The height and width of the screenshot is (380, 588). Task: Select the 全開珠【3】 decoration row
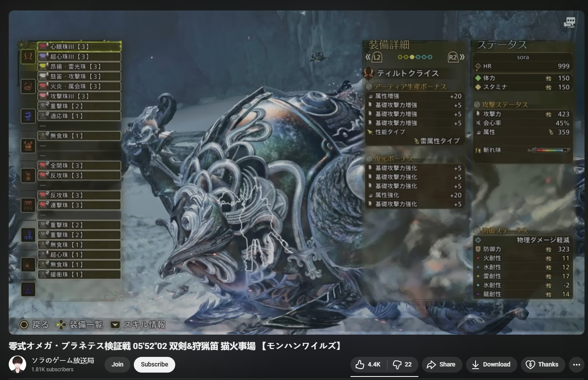click(79, 166)
